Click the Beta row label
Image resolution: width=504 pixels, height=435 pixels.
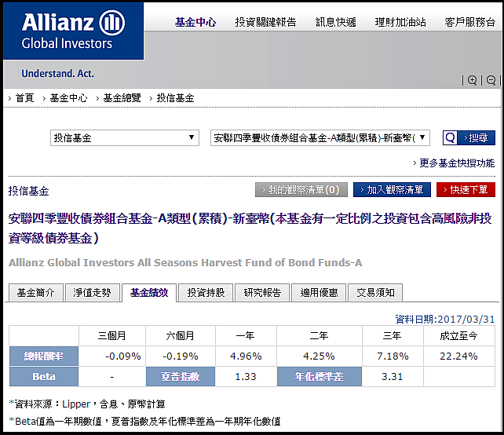pos(44,376)
